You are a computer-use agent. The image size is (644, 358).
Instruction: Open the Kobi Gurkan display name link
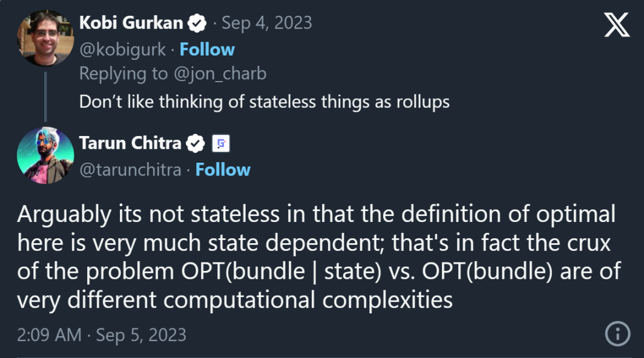coord(131,24)
